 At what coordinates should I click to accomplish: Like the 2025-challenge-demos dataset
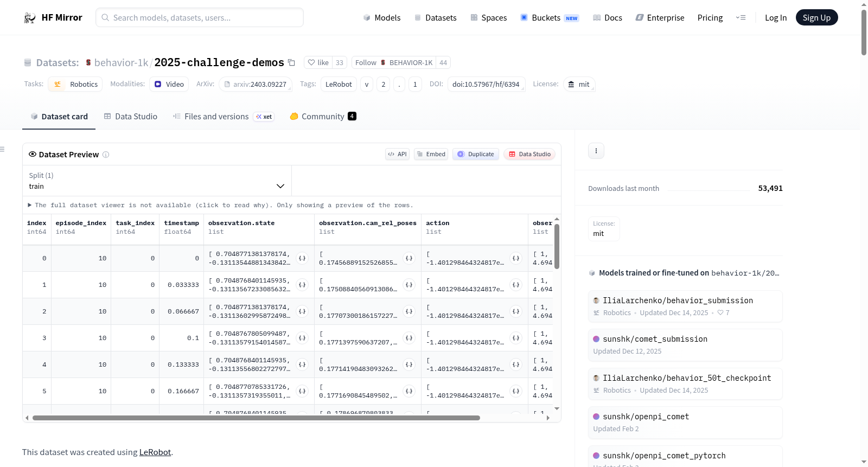pos(318,63)
